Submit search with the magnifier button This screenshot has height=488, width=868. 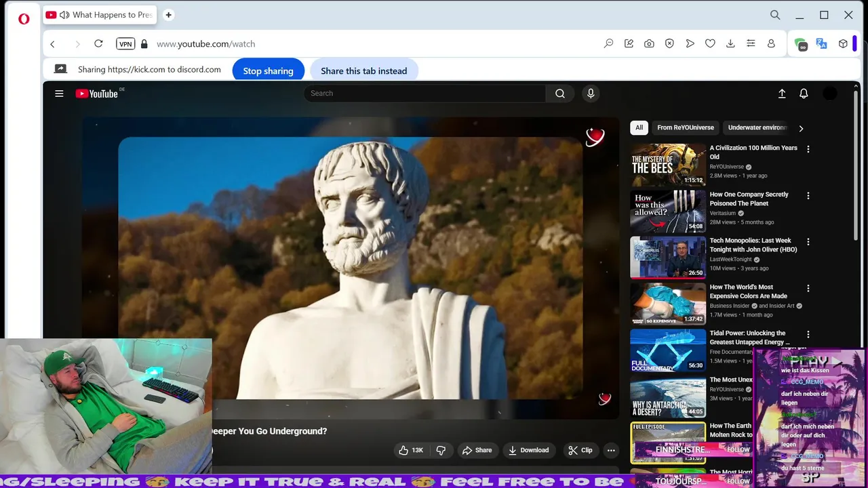tap(560, 94)
